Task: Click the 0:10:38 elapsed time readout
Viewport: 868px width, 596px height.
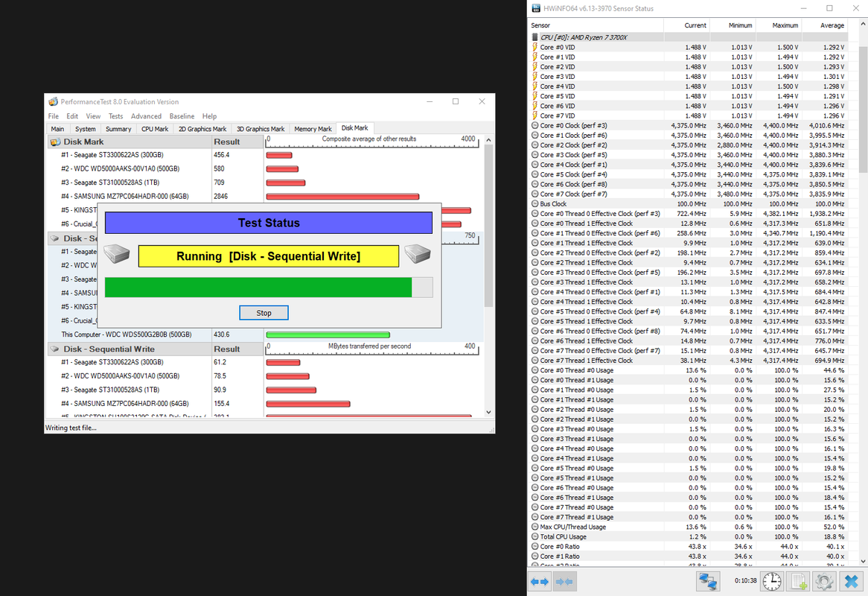Action: coord(745,581)
